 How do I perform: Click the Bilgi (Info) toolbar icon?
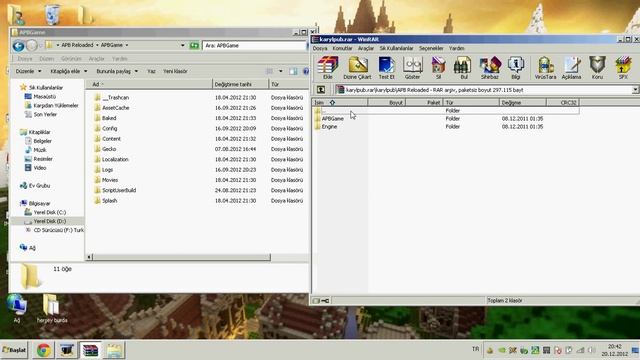pos(516,67)
